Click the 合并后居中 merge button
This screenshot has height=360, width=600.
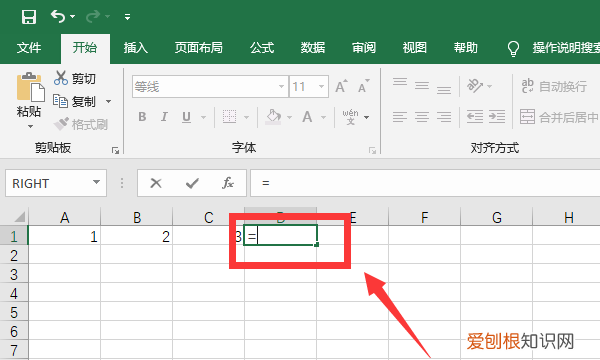(559, 117)
